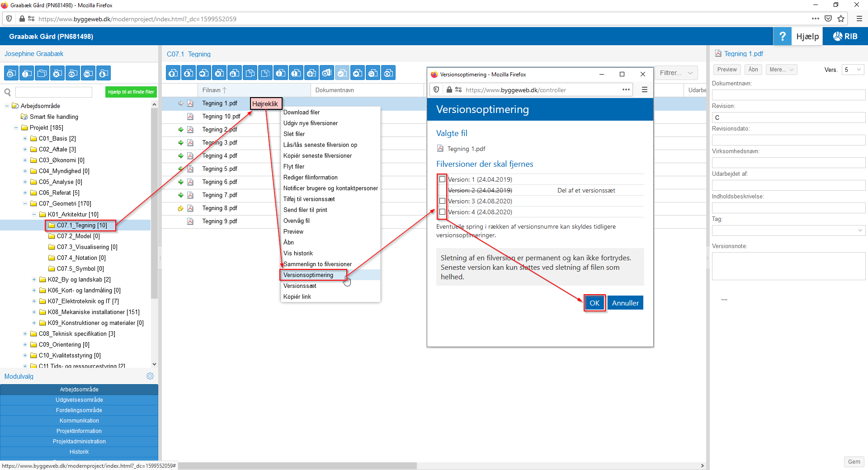Click the lock file toolbar icon

coord(235,73)
